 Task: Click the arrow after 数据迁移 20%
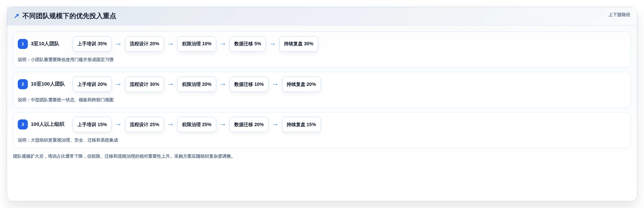point(275,124)
